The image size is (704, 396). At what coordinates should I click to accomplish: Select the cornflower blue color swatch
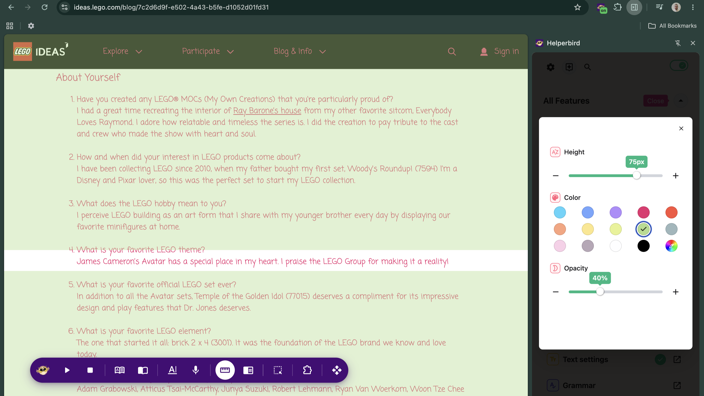[x=588, y=212]
